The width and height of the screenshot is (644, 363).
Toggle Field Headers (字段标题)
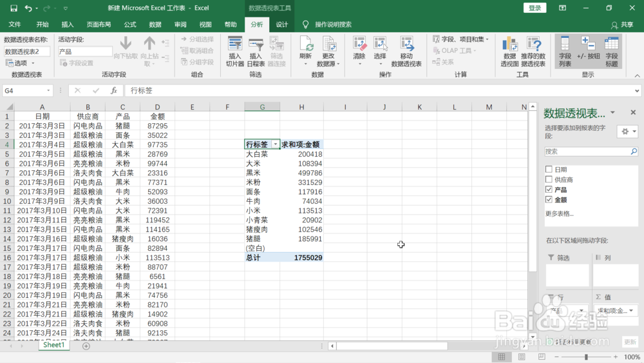click(x=612, y=52)
